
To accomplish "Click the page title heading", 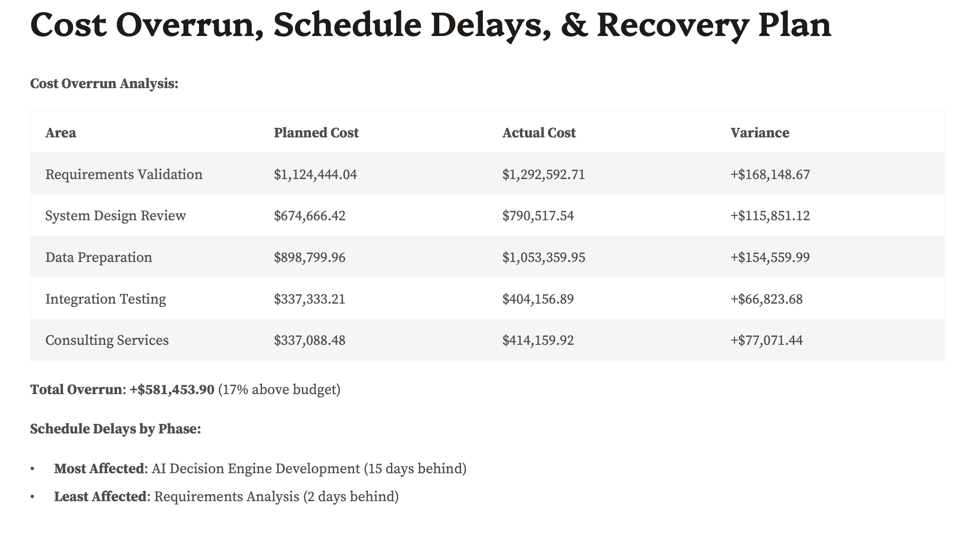I will (430, 26).
